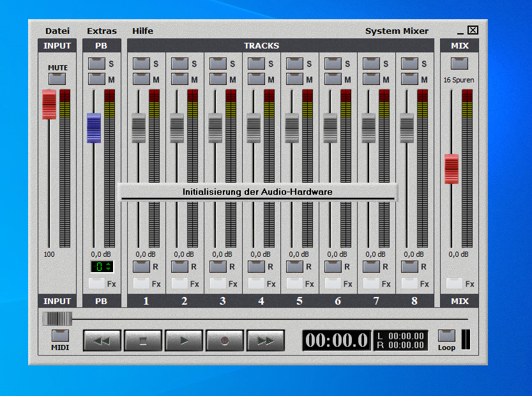
Task: Open the Fx slot of MIX channel
Action: [x=454, y=283]
